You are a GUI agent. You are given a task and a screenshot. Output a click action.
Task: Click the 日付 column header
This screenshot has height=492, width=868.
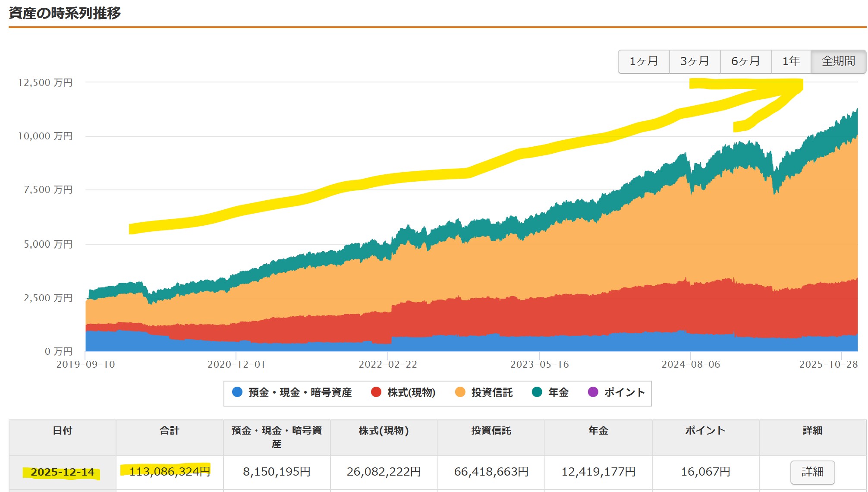pyautogui.click(x=63, y=430)
